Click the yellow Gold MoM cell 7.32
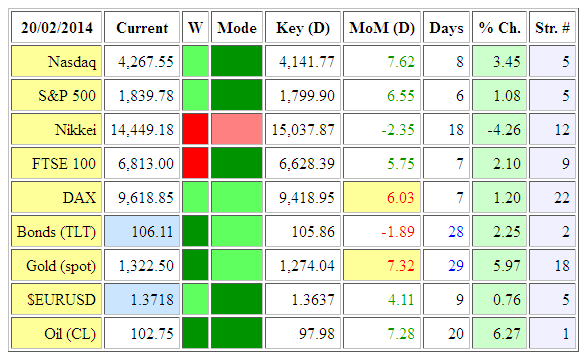The width and height of the screenshot is (586, 360). (382, 265)
